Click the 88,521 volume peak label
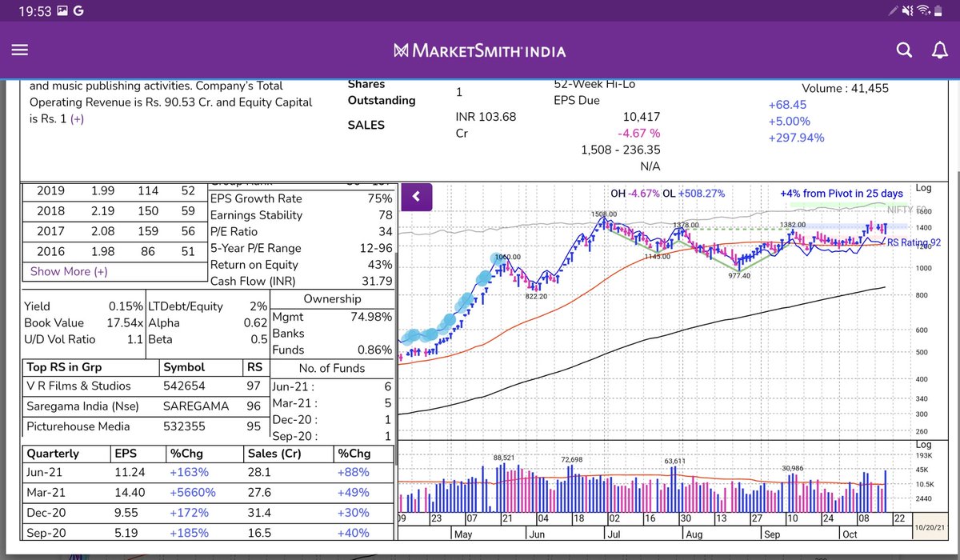 (x=503, y=458)
